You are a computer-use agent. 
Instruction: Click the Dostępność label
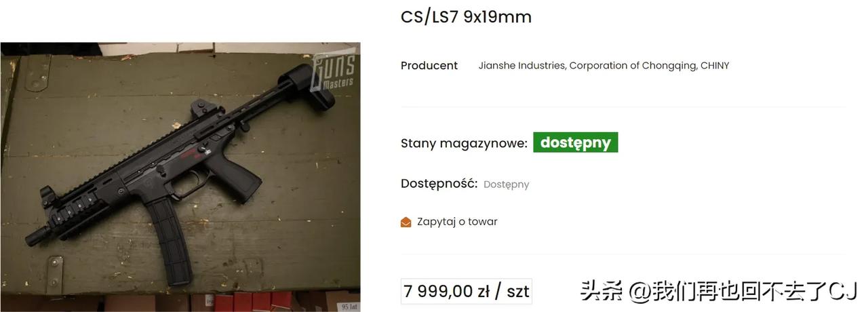pos(439,184)
